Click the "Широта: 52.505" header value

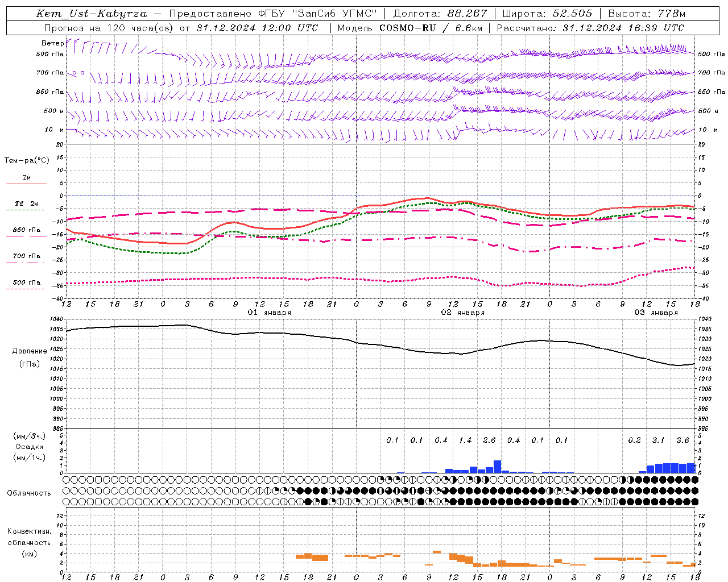pyautogui.click(x=547, y=14)
